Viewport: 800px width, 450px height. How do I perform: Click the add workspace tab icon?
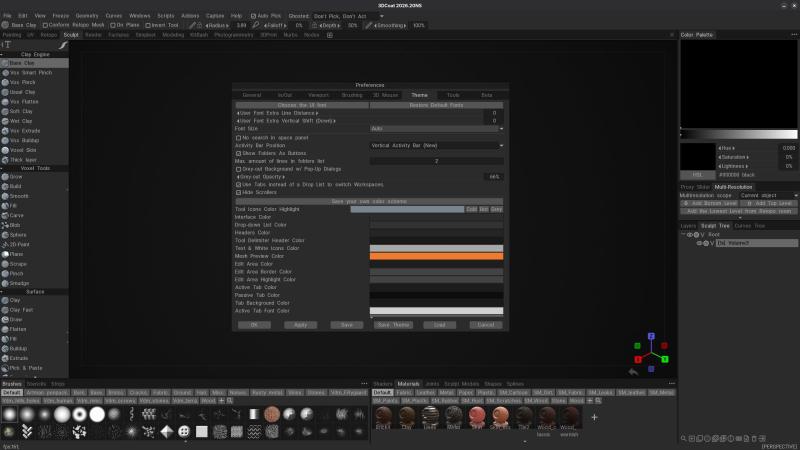click(330, 35)
